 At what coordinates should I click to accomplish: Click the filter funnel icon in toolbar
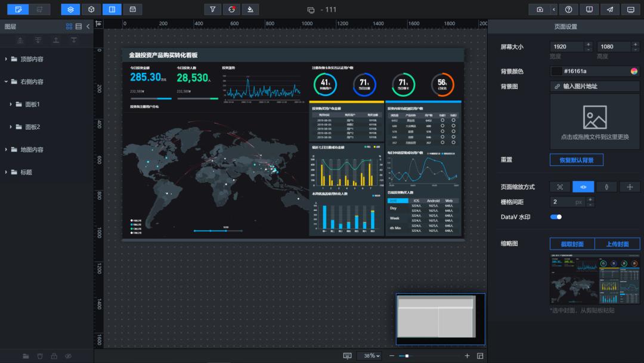coord(213,10)
